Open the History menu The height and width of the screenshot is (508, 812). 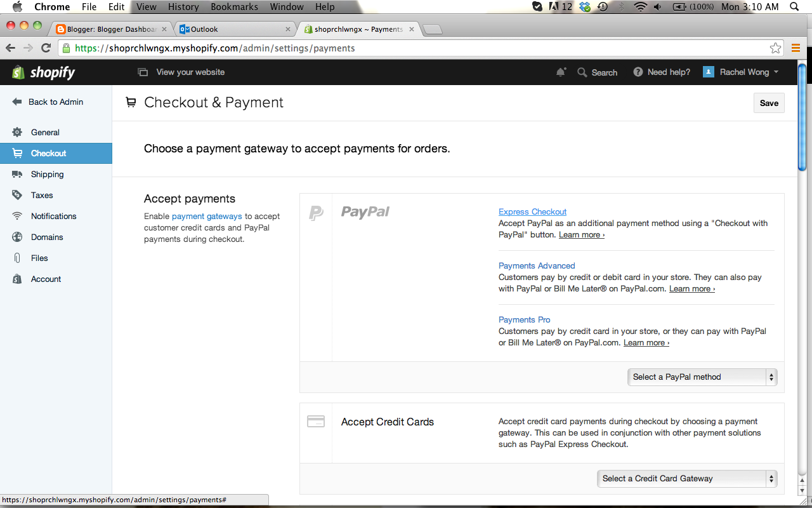click(183, 7)
